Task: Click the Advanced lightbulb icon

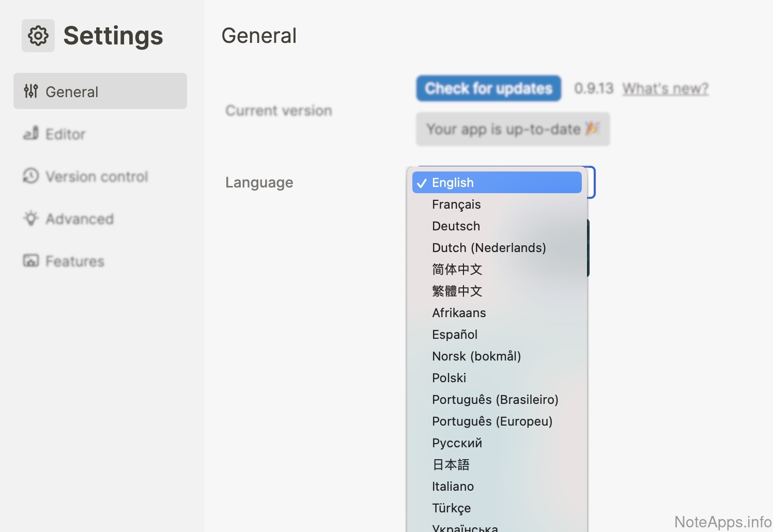Action: (x=31, y=218)
